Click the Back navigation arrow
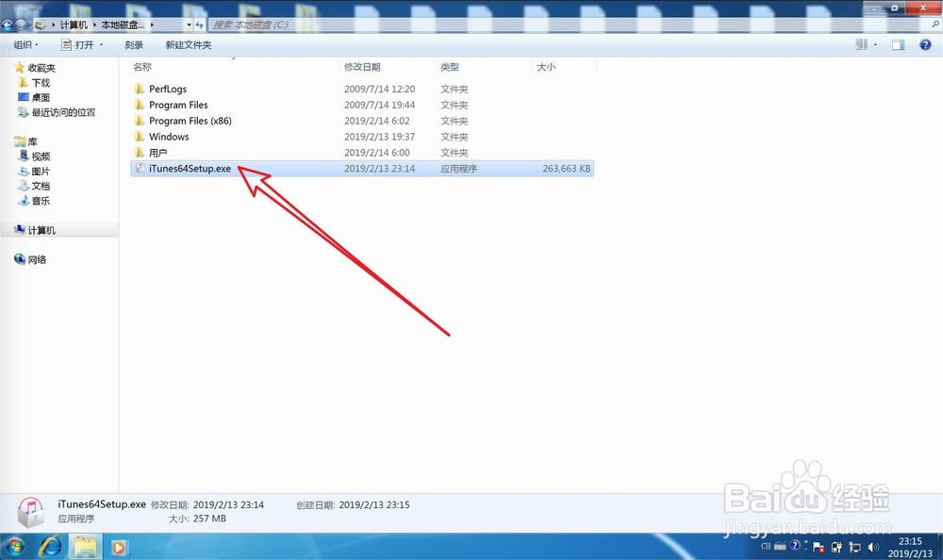Viewport: 943px width, 560px height. (x=8, y=25)
